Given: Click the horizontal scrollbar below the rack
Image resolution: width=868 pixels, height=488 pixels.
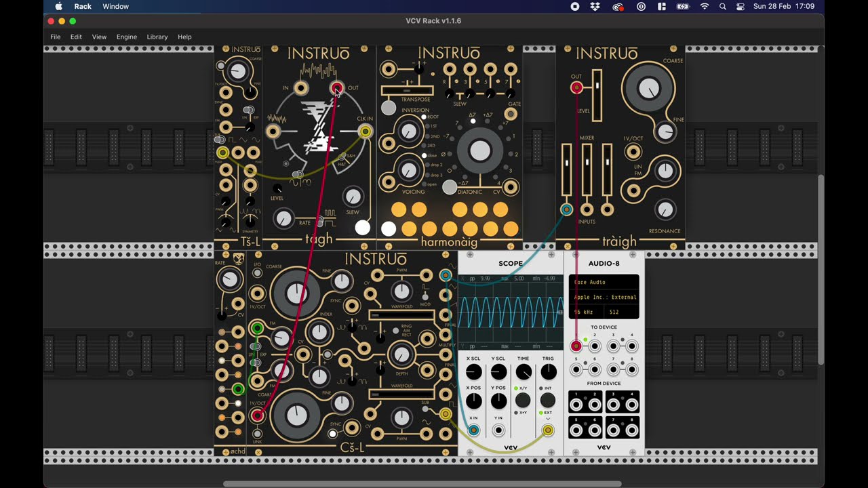Looking at the screenshot, I should 422,484.
